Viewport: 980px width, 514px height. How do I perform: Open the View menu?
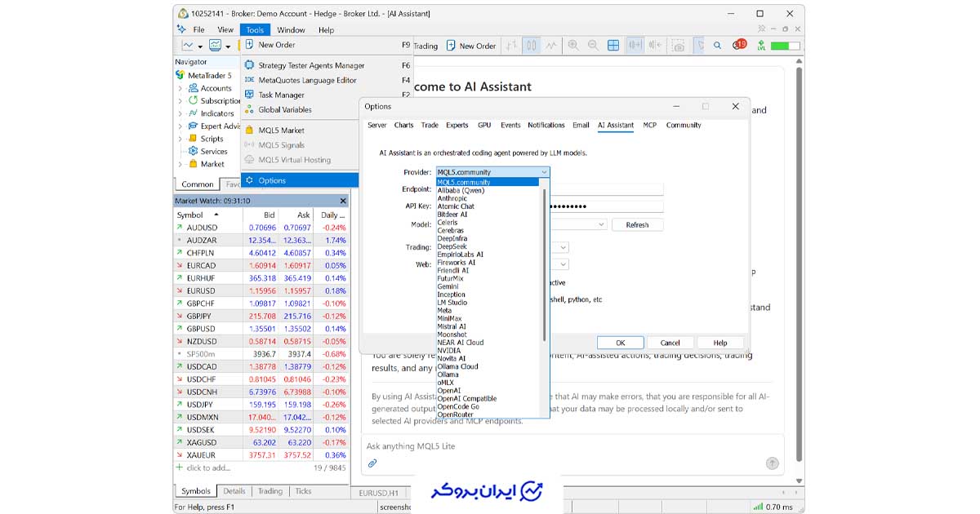pyautogui.click(x=225, y=30)
